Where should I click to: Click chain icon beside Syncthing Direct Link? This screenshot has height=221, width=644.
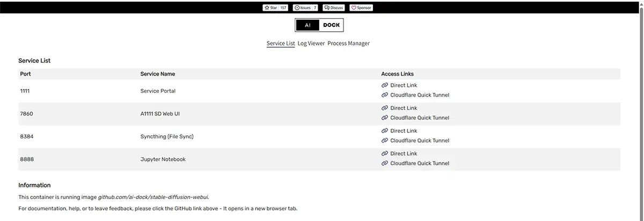384,131
